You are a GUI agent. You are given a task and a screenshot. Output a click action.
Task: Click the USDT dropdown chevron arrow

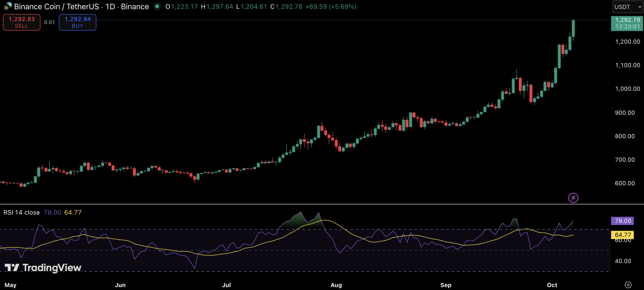(x=639, y=7)
